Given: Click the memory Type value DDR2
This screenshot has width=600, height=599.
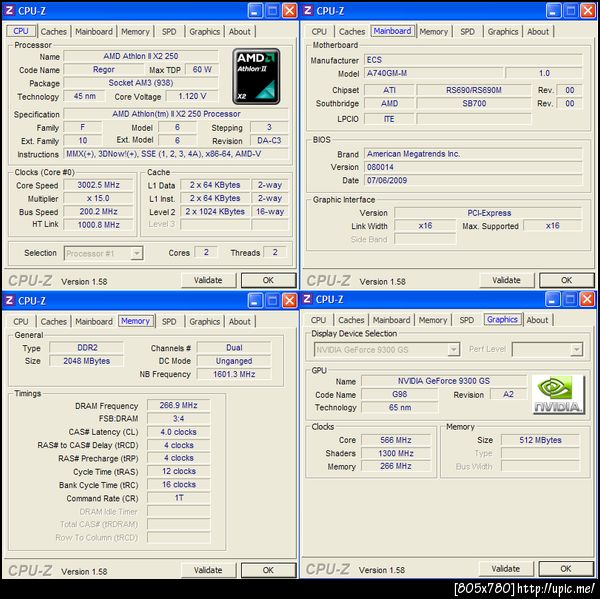Looking at the screenshot, I should pyautogui.click(x=87, y=348).
